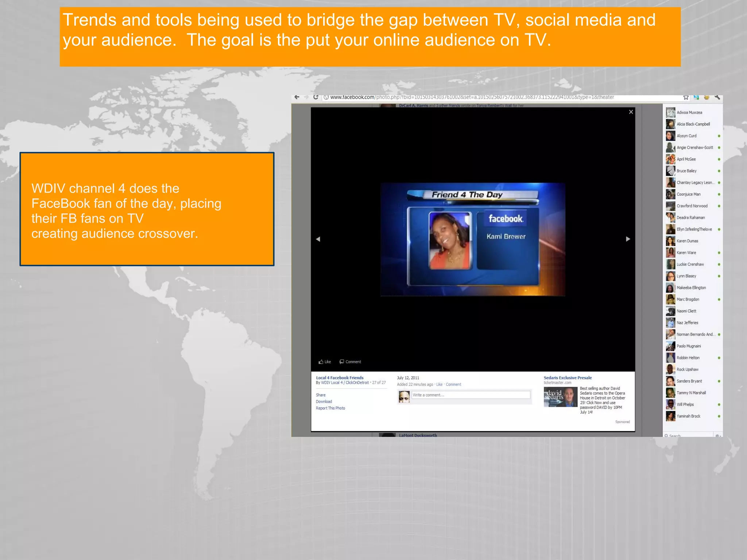Click Like link beside Added 22 minutes ago
Screen dimensions: 747x560
439,385
